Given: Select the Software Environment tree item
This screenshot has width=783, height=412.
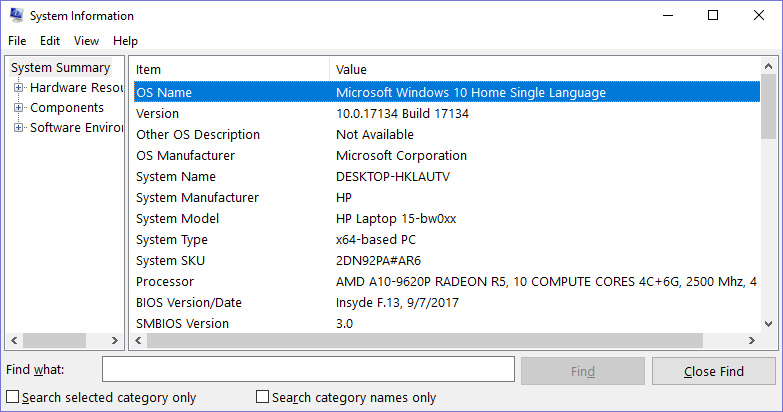Looking at the screenshot, I should pos(76,127).
